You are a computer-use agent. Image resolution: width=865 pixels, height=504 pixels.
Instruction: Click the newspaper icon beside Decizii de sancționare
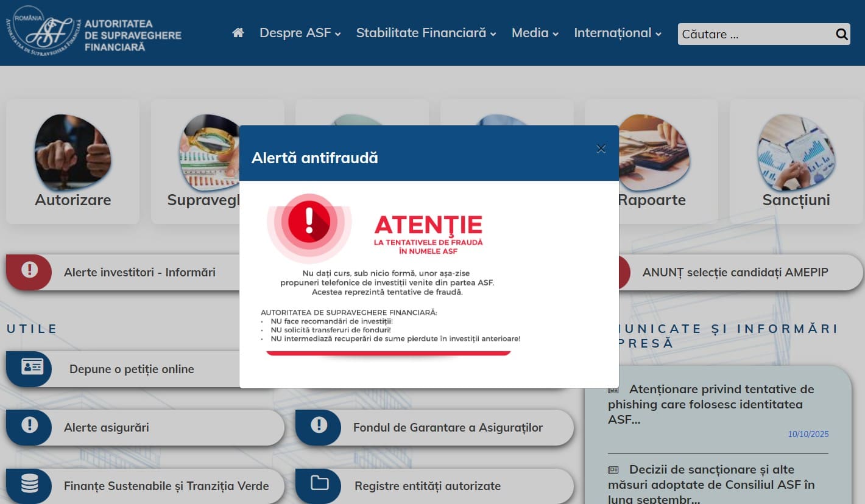(613, 470)
